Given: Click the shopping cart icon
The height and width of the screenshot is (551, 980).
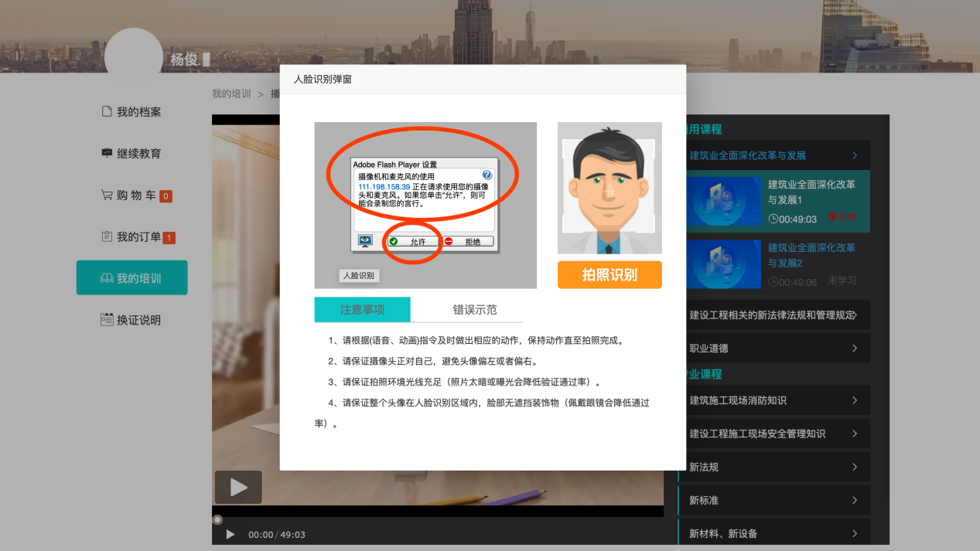Looking at the screenshot, I should [107, 196].
